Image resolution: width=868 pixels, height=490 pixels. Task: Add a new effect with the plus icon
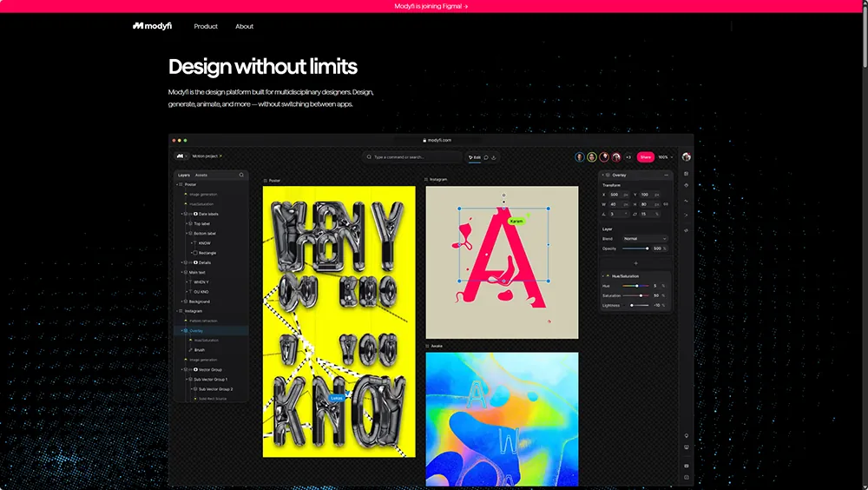[x=635, y=263]
